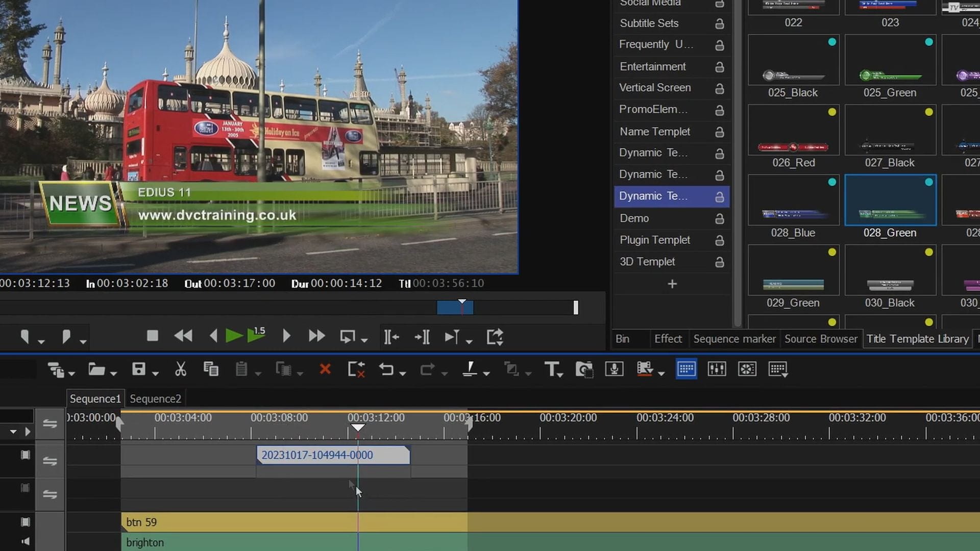Click the Create Title T icon
Image resolution: width=980 pixels, height=551 pixels.
point(551,369)
